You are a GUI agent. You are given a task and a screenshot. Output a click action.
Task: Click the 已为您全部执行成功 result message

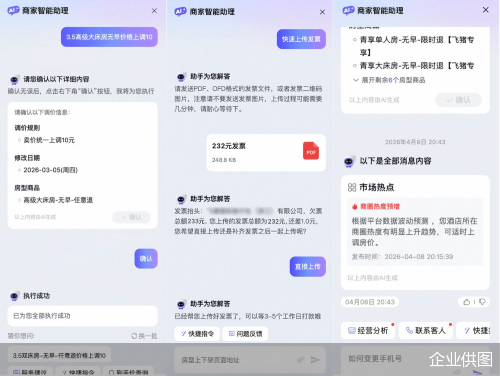point(82,316)
